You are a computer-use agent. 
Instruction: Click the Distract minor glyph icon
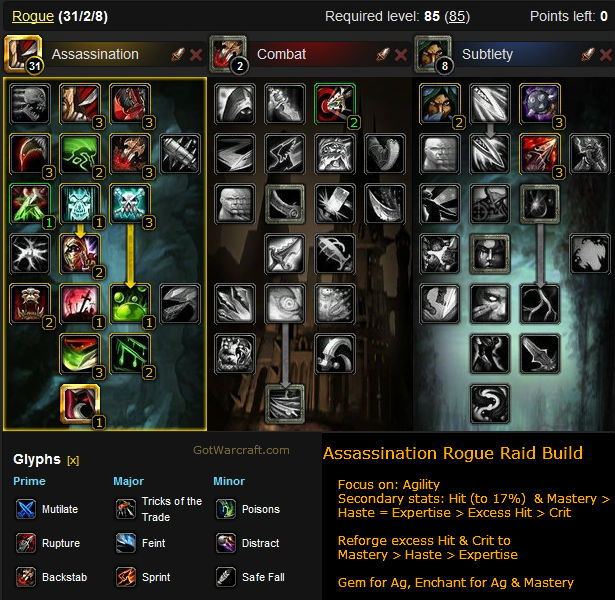(x=226, y=543)
